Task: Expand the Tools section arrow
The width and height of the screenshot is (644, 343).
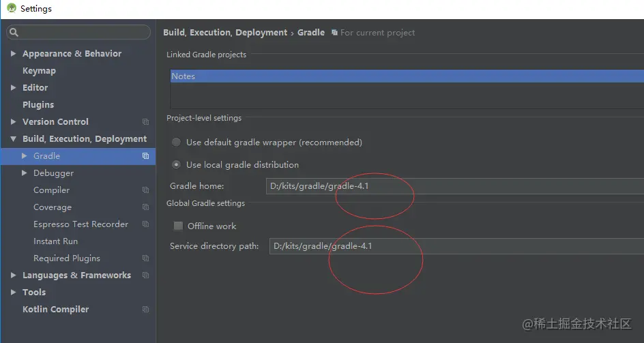Action: [x=13, y=292]
